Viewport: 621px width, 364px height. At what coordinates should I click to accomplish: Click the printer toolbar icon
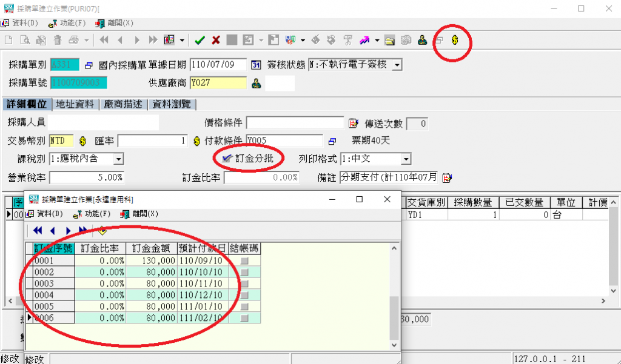73,40
